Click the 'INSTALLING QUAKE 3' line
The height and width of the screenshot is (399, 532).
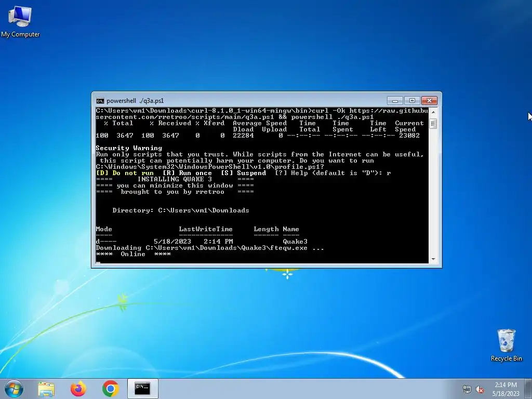click(175, 179)
